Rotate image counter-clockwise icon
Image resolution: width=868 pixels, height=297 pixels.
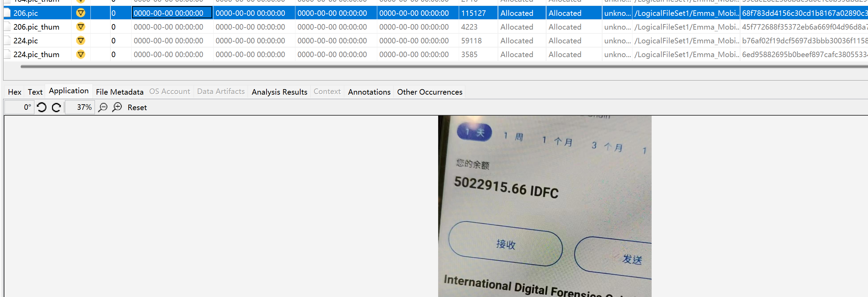pyautogui.click(x=42, y=107)
